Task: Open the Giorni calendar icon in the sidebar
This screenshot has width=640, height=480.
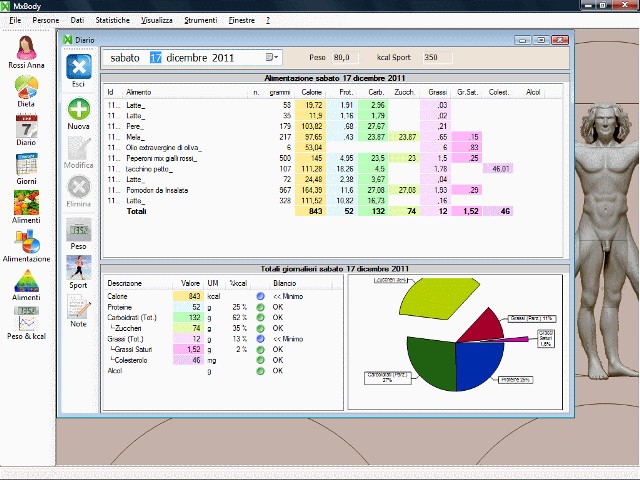Action: (x=27, y=166)
